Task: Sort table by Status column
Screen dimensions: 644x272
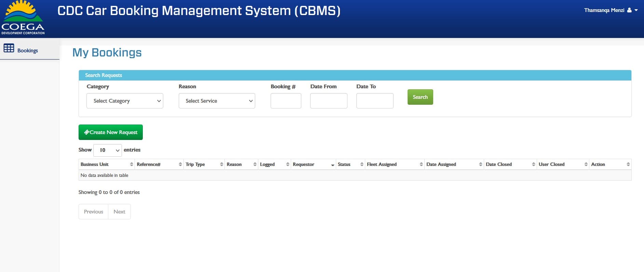Action: [350, 165]
